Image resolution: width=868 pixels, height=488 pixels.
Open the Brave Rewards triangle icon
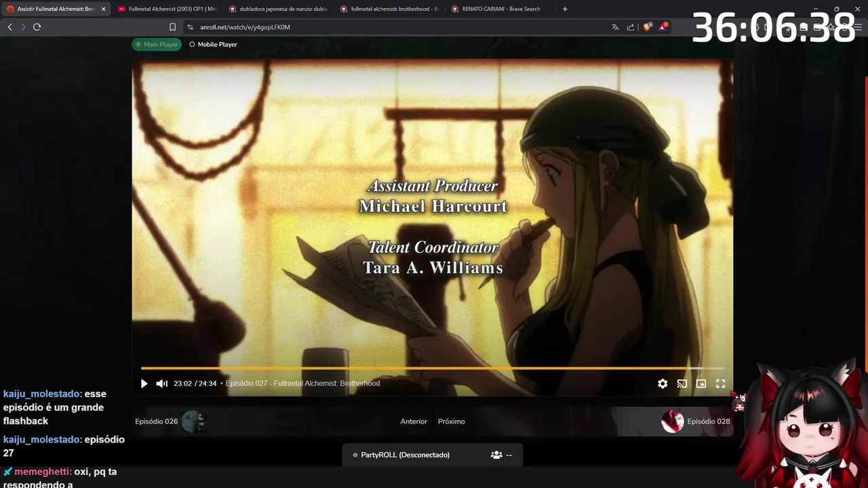point(664,27)
